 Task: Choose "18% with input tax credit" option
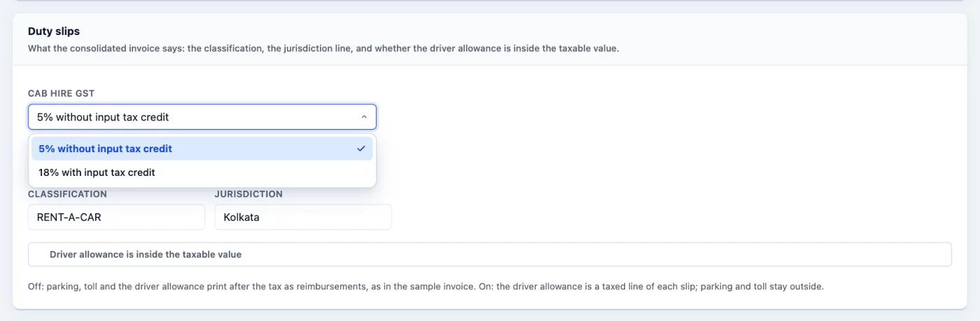[x=202, y=172]
